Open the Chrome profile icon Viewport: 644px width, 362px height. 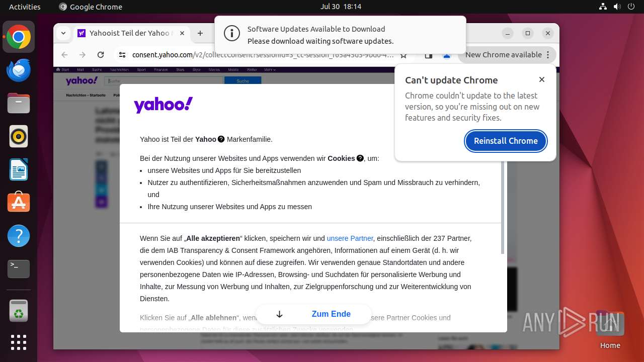446,55
